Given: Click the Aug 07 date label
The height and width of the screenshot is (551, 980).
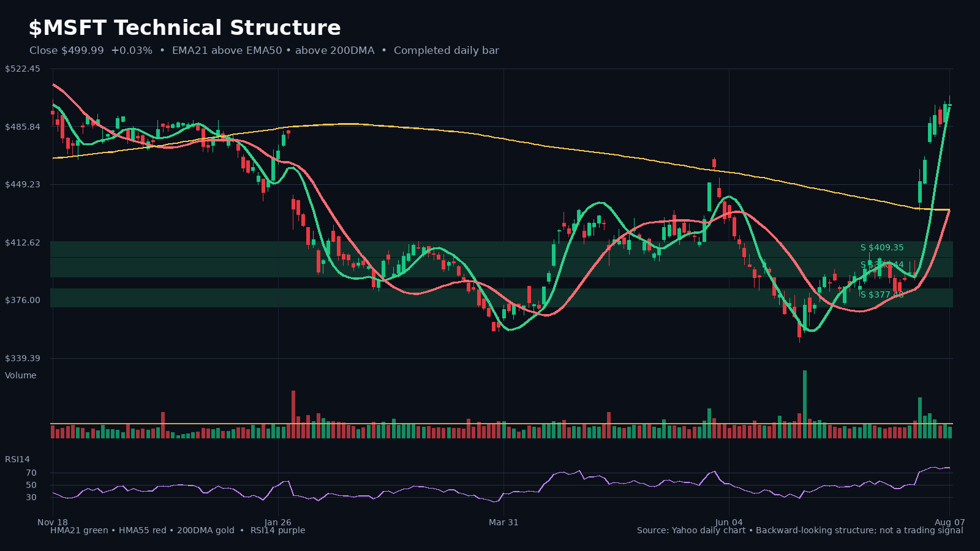Looking at the screenshot, I should coord(949,522).
